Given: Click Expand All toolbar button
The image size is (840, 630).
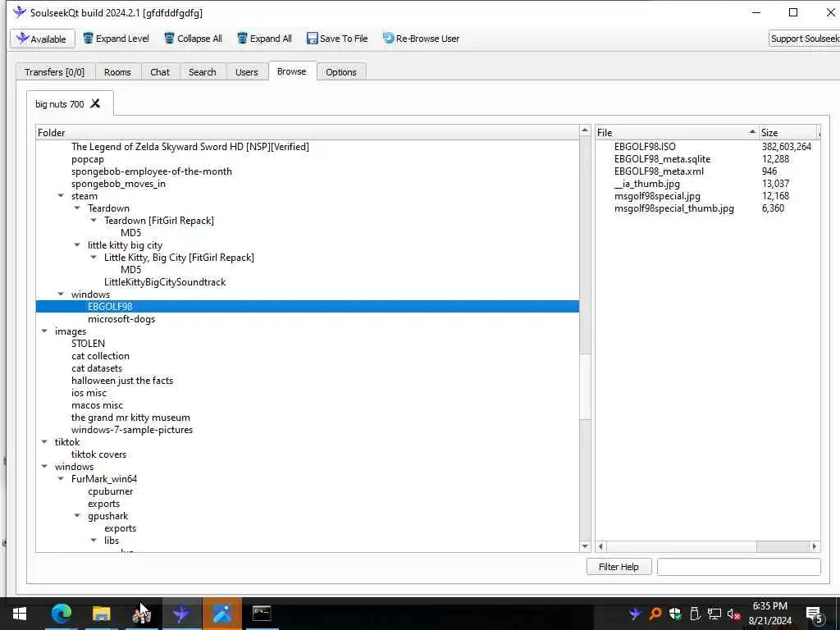Looking at the screenshot, I should [265, 39].
